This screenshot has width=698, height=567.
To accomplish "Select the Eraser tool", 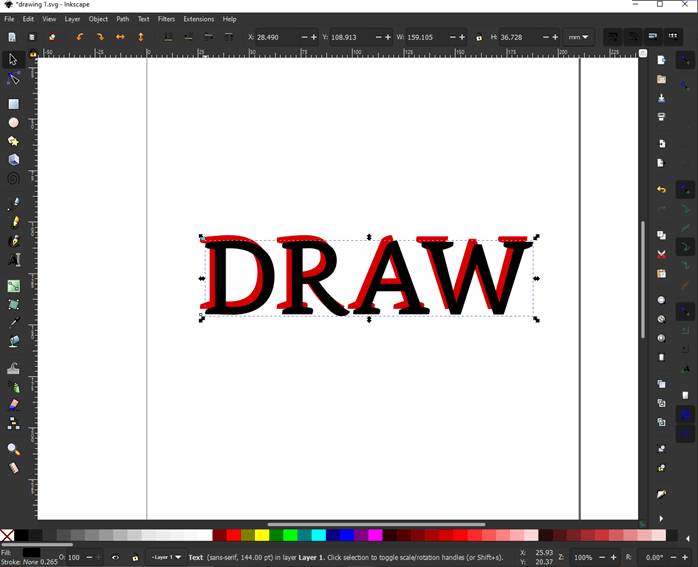I will click(13, 405).
